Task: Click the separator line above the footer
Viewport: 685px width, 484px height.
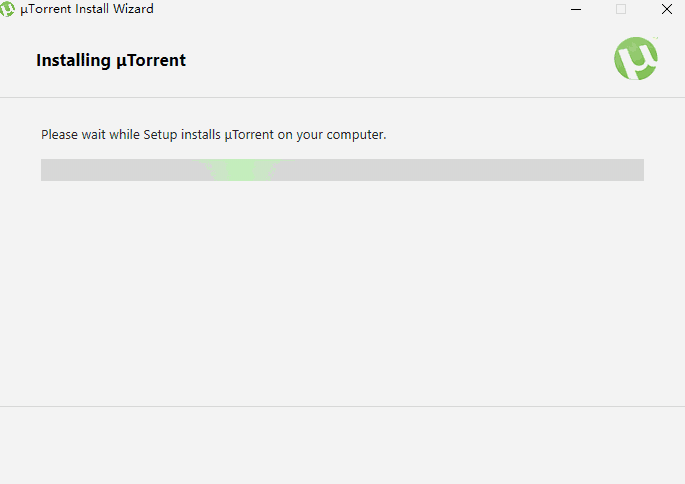Action: click(342, 406)
